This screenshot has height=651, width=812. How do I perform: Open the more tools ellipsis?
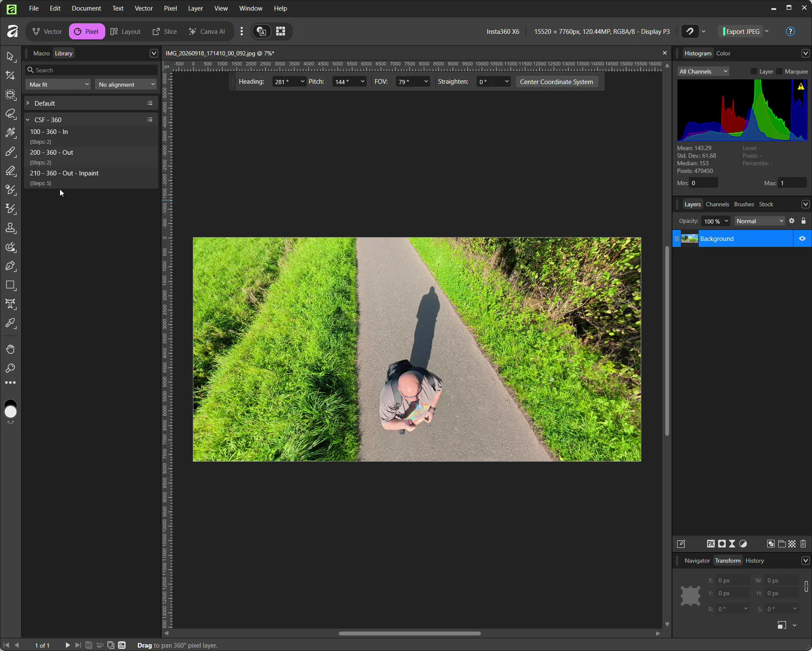click(11, 383)
